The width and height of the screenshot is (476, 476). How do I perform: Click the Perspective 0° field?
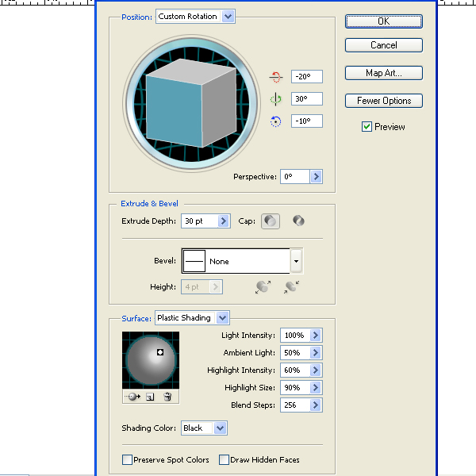pos(295,176)
